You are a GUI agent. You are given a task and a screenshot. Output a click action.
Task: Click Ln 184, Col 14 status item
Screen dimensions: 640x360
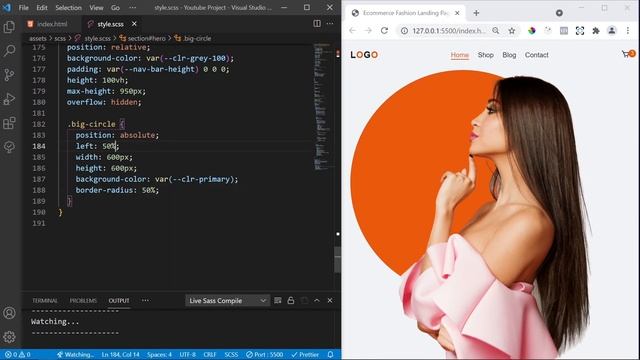click(x=120, y=354)
